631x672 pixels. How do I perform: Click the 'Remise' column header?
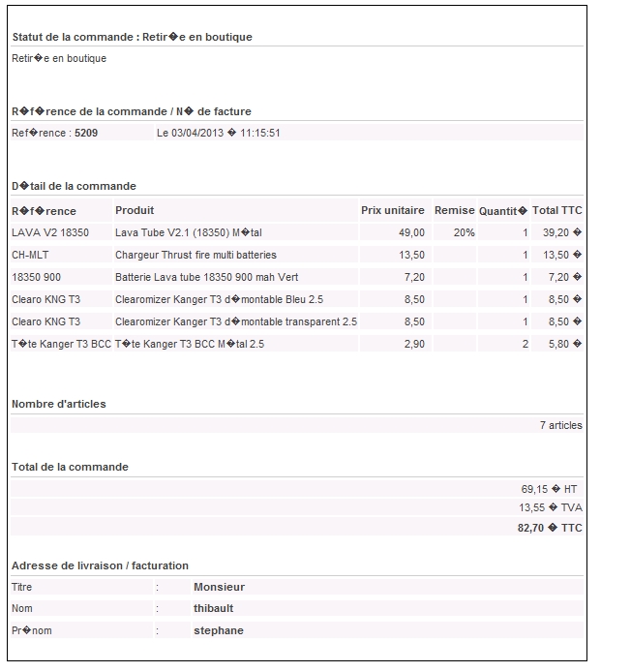[455, 210]
